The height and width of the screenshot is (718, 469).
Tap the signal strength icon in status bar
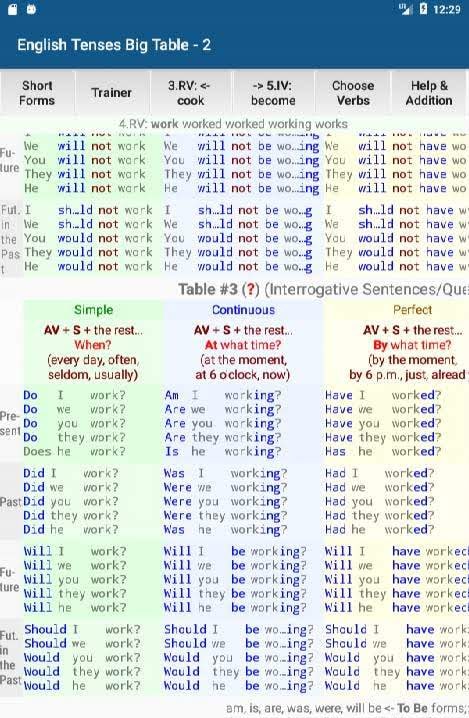point(405,9)
